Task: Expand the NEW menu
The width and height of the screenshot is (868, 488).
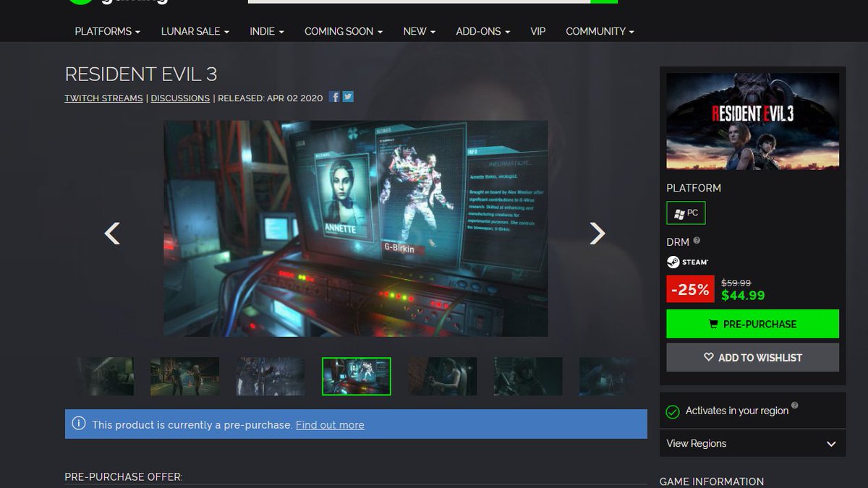Action: 419,31
